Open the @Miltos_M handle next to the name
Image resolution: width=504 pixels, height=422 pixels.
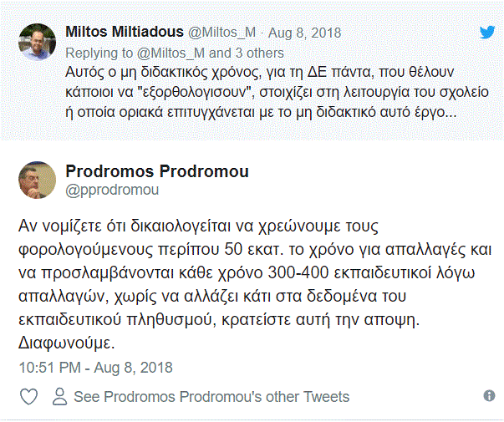[x=221, y=33]
